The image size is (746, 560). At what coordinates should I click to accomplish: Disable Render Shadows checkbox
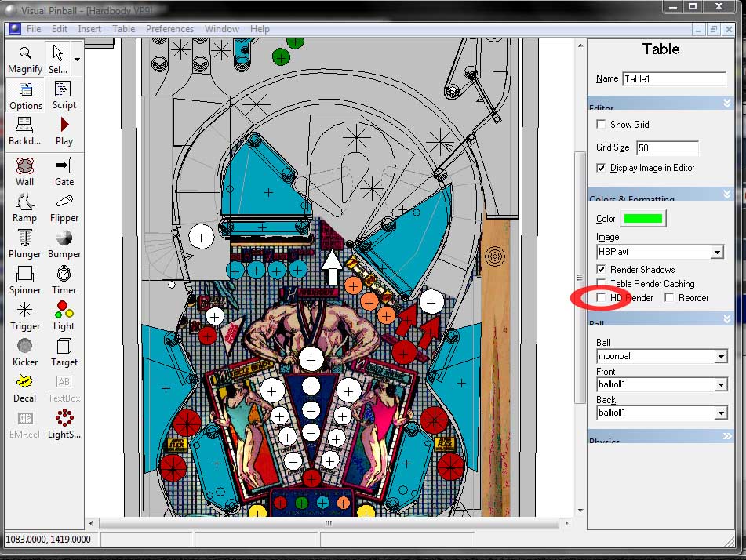[601, 269]
